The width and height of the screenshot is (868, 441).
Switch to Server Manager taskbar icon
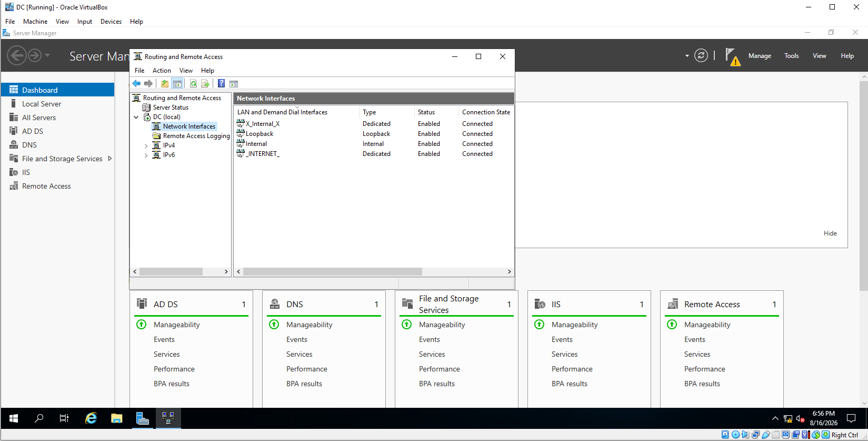tap(142, 418)
